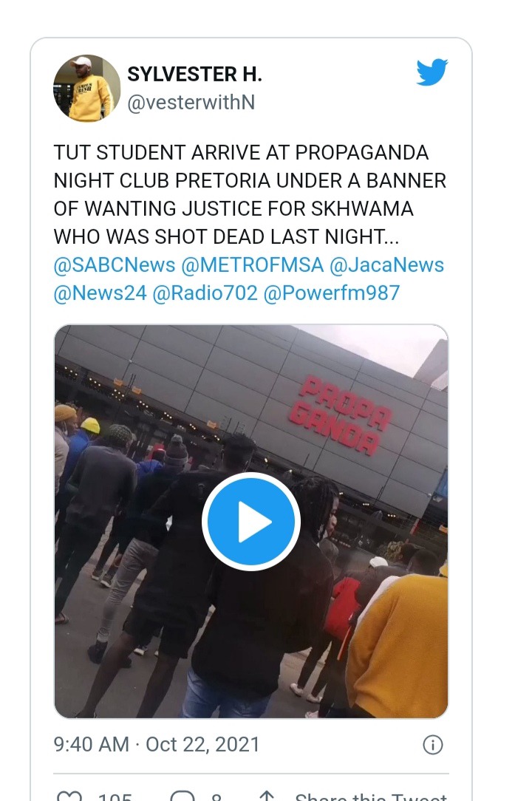Click the red PROPAGANDA sign in the video

(341, 415)
